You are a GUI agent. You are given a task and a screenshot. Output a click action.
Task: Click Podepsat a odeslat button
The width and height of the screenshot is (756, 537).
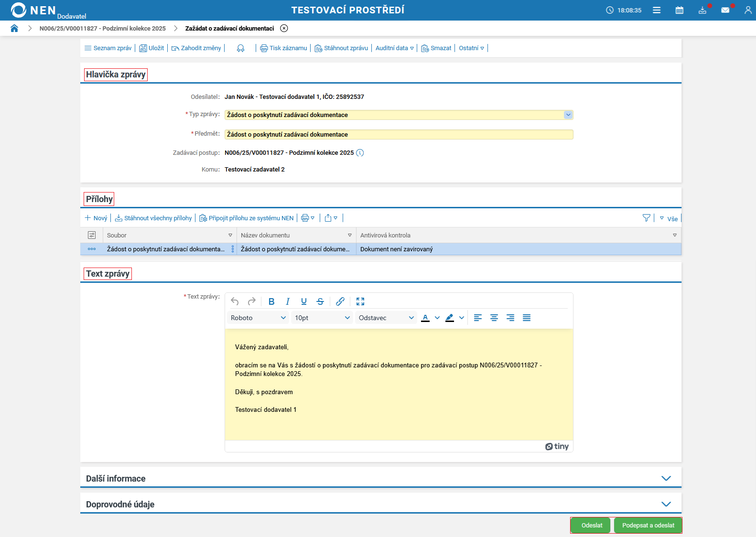tap(648, 525)
